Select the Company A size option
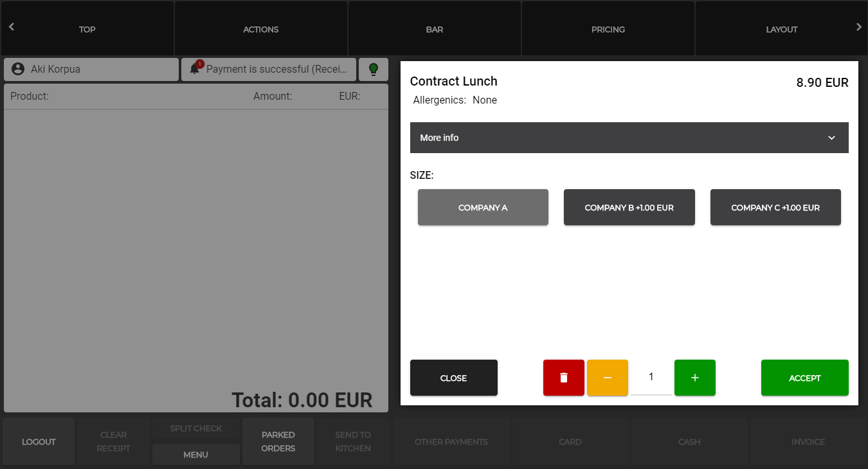868x469 pixels. point(483,208)
